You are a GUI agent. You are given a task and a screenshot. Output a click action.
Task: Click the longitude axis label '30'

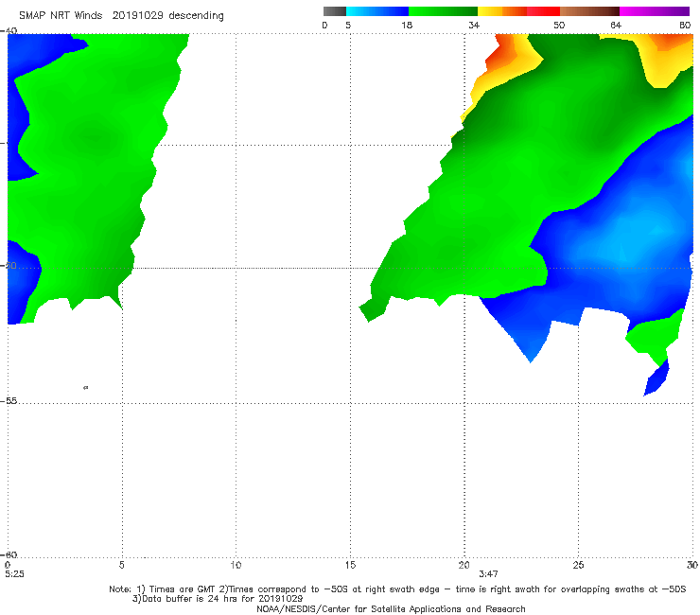(x=692, y=566)
